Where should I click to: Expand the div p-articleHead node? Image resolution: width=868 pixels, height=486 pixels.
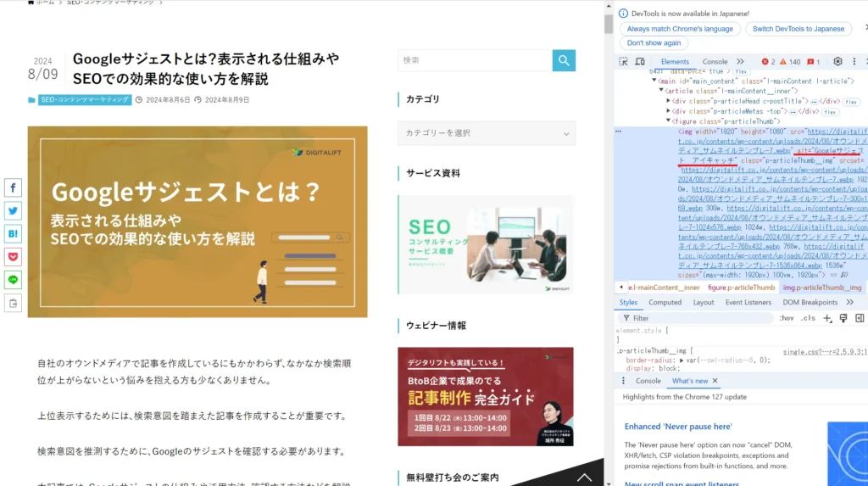(x=668, y=101)
